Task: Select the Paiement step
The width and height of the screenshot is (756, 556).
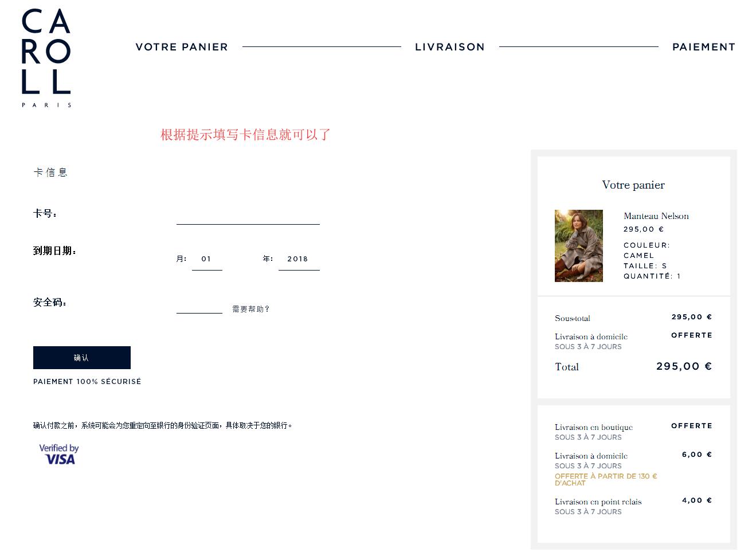Action: [704, 47]
